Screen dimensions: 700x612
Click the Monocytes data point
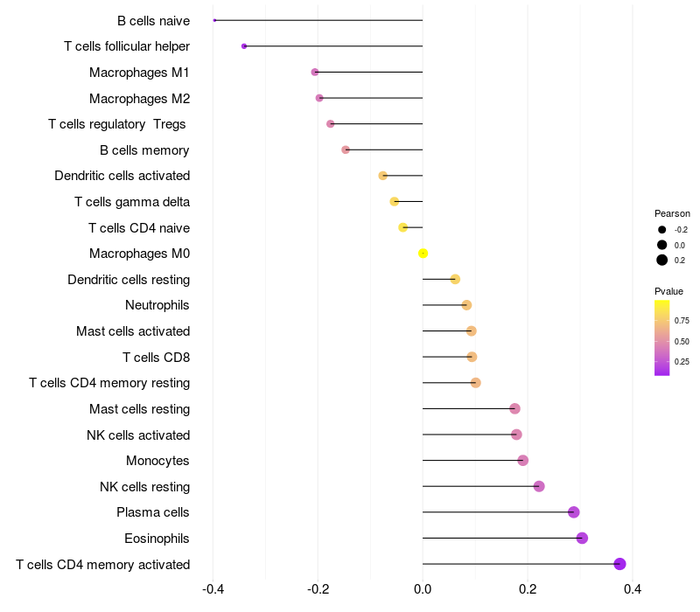coord(522,461)
